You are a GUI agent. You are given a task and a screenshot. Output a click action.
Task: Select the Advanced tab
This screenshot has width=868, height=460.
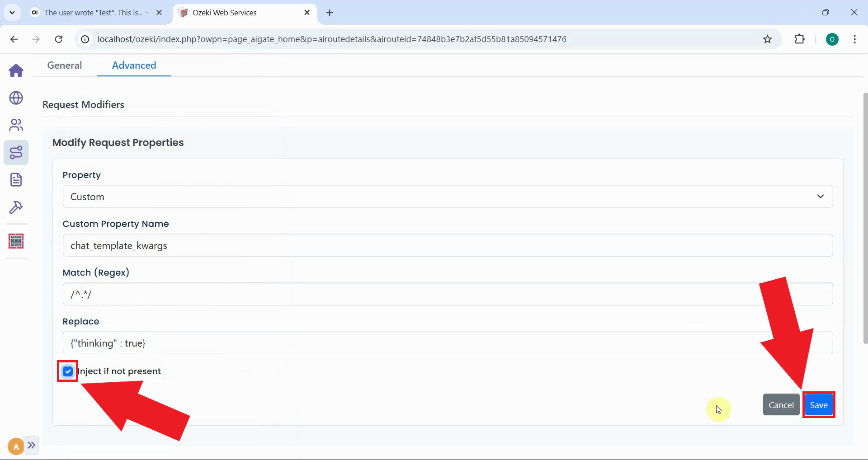point(133,66)
